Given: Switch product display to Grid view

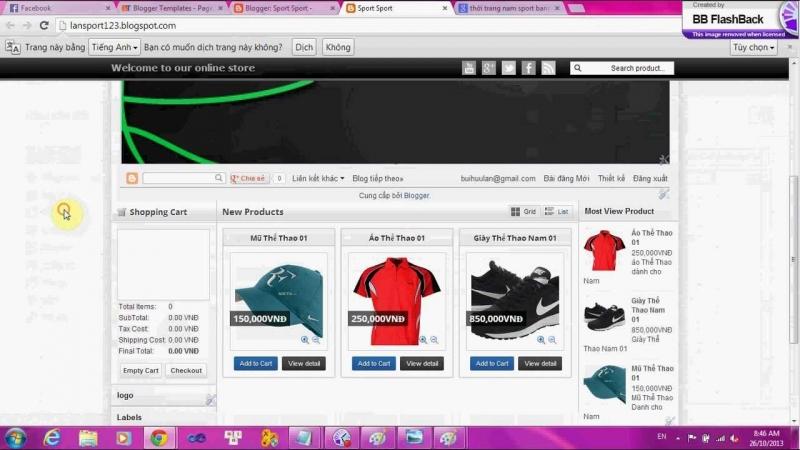Looking at the screenshot, I should coord(523,212).
